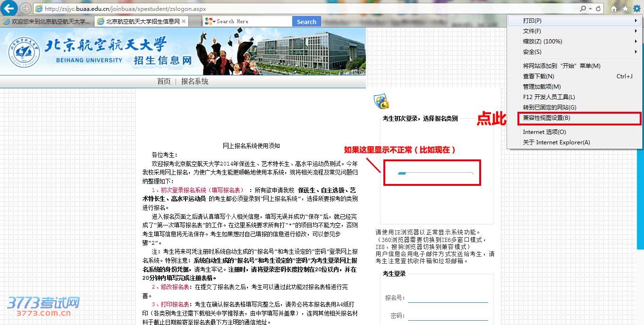Viewport: 644px width, 325px height.
Task: Open Favorites with the star icon
Action: (625, 8)
